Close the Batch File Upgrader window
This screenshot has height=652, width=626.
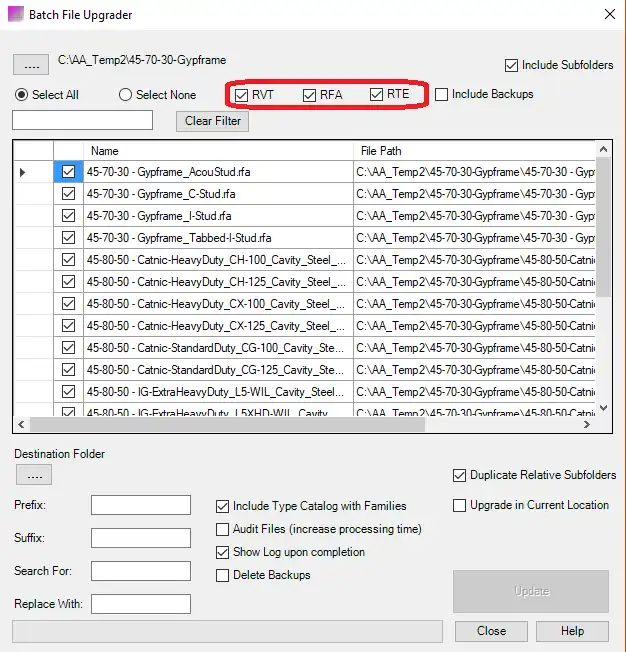coord(610,15)
